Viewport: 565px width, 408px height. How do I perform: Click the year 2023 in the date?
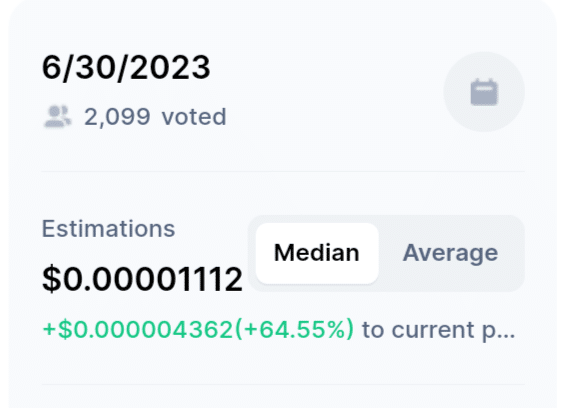pos(170,67)
